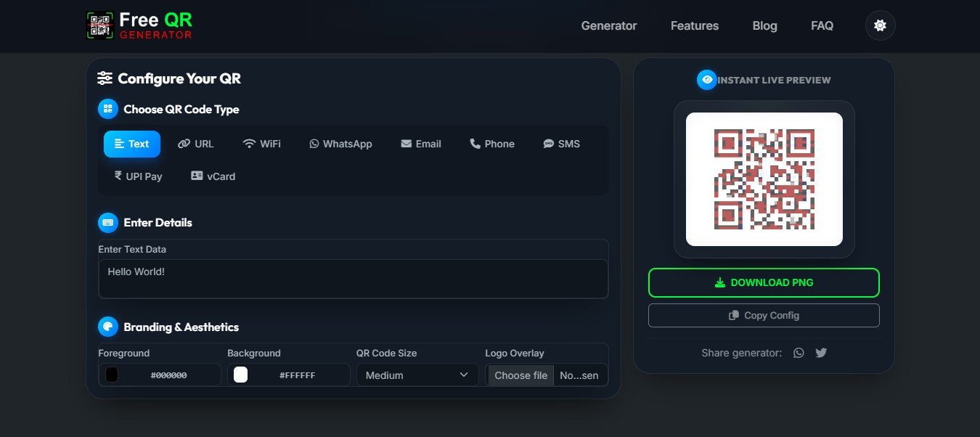This screenshot has height=437, width=980.
Task: Pick the SMS QR code type
Action: (x=562, y=144)
